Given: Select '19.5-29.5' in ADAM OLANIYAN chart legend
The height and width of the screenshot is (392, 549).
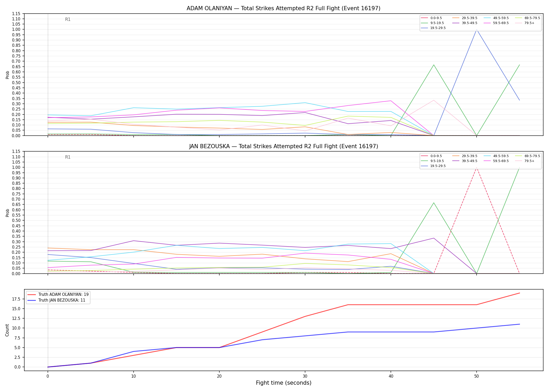Looking at the screenshot, I should (433, 28).
